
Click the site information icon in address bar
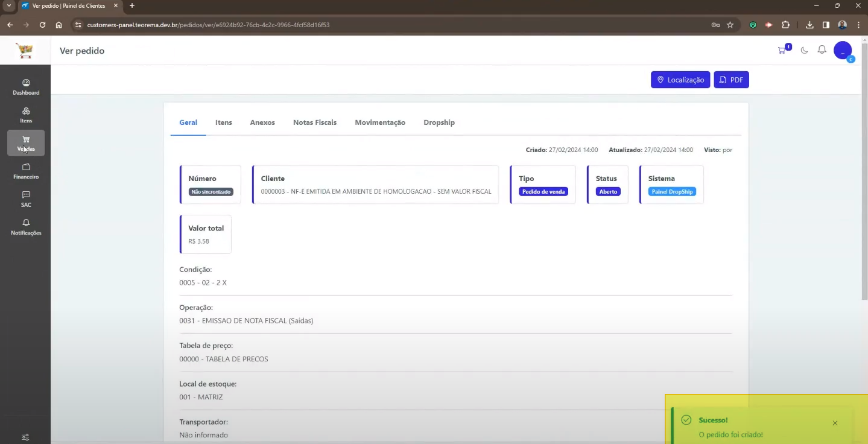pyautogui.click(x=78, y=25)
